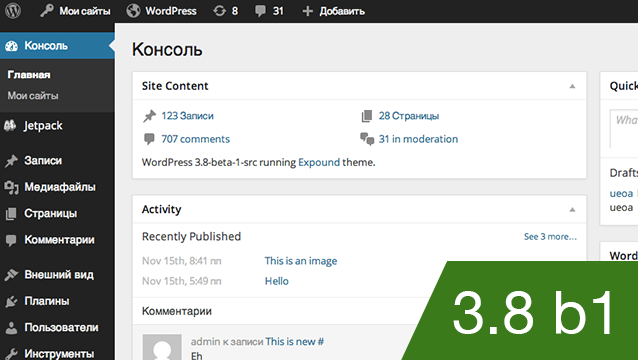This screenshot has height=360, width=638.
Task: Click the speech bubble icon beside Комментарии in the sidebar
Action: 11,240
